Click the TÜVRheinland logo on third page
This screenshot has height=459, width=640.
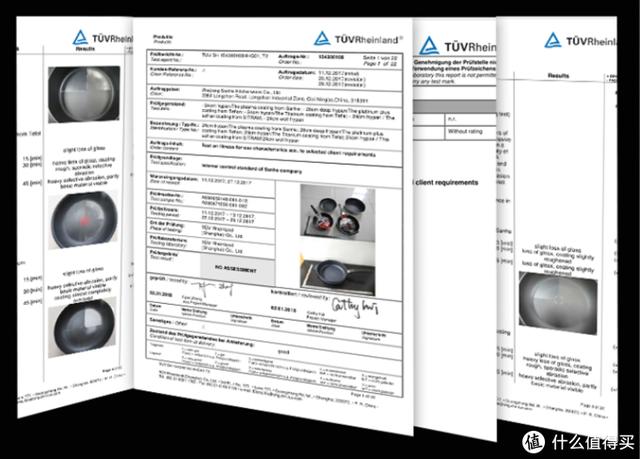click(x=458, y=46)
